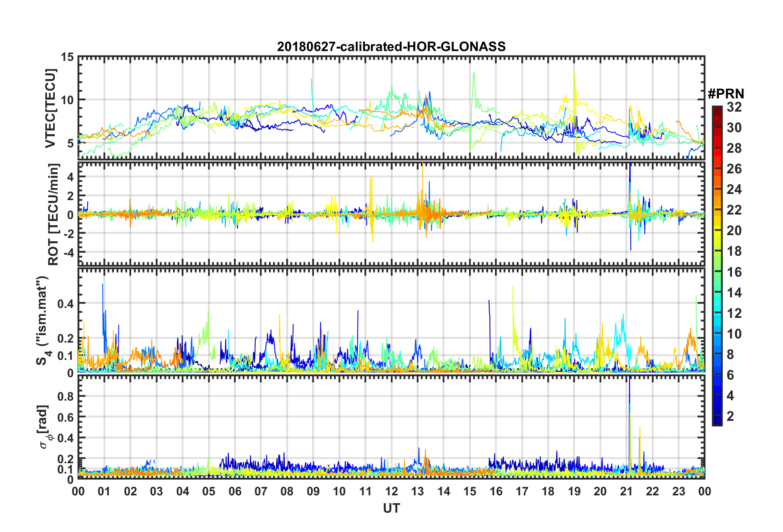This screenshot has height=532, width=783.
Task: Click the 0.4 tick label on the S4 axis
Action: [65, 304]
